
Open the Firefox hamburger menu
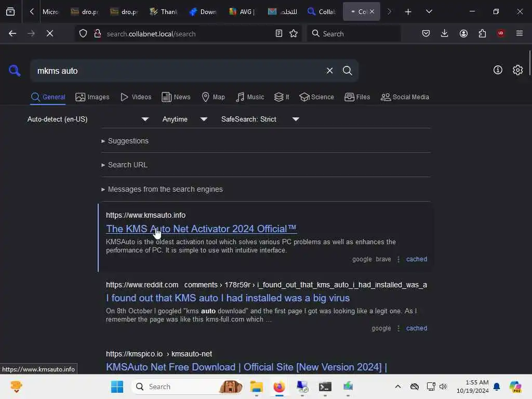[520, 33]
